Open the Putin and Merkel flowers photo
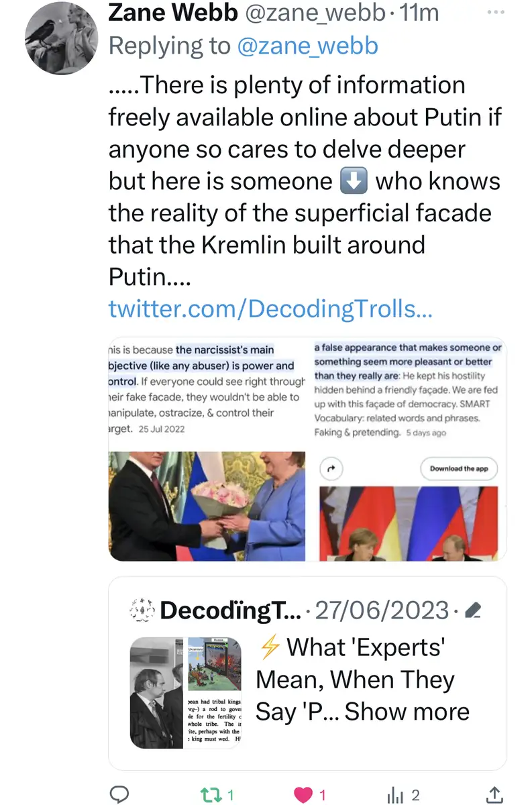 coord(207,506)
